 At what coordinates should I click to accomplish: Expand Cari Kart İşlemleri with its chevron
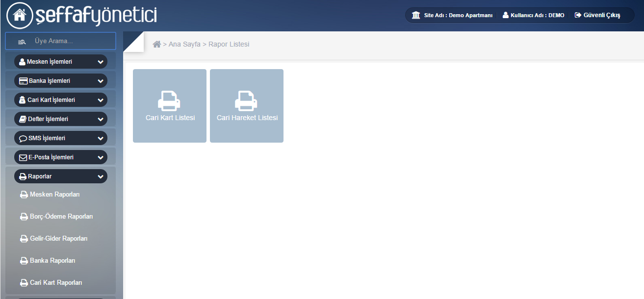pyautogui.click(x=101, y=100)
